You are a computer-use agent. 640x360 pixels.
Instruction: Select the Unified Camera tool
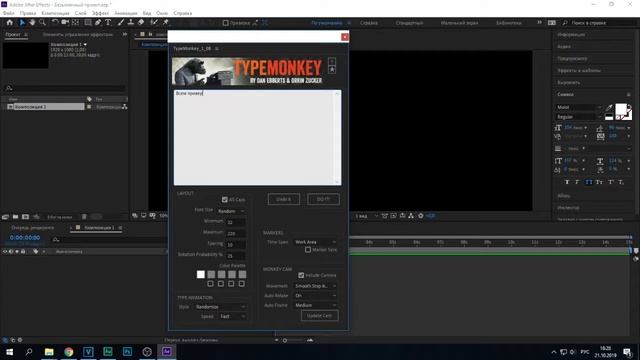pyautogui.click(x=65, y=22)
